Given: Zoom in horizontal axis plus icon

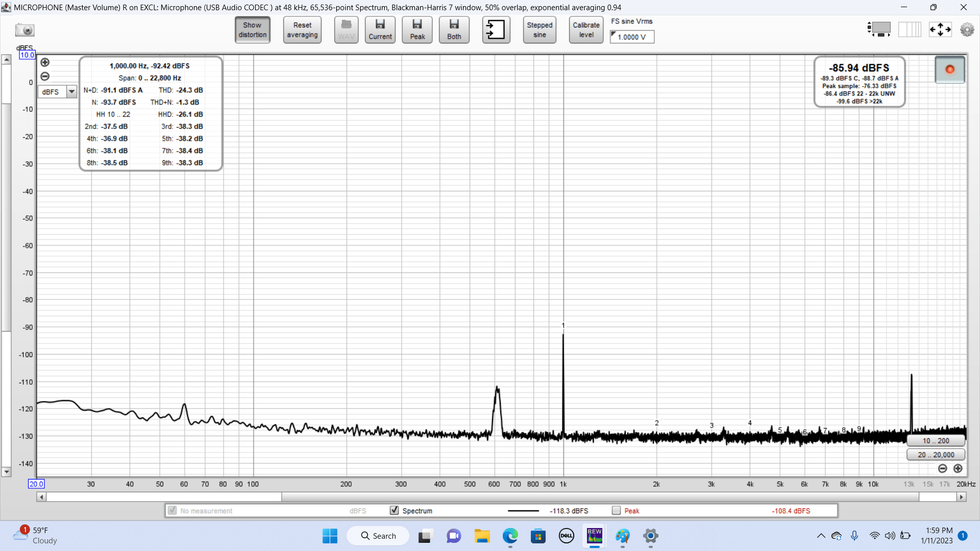Looking at the screenshot, I should pyautogui.click(x=958, y=468).
